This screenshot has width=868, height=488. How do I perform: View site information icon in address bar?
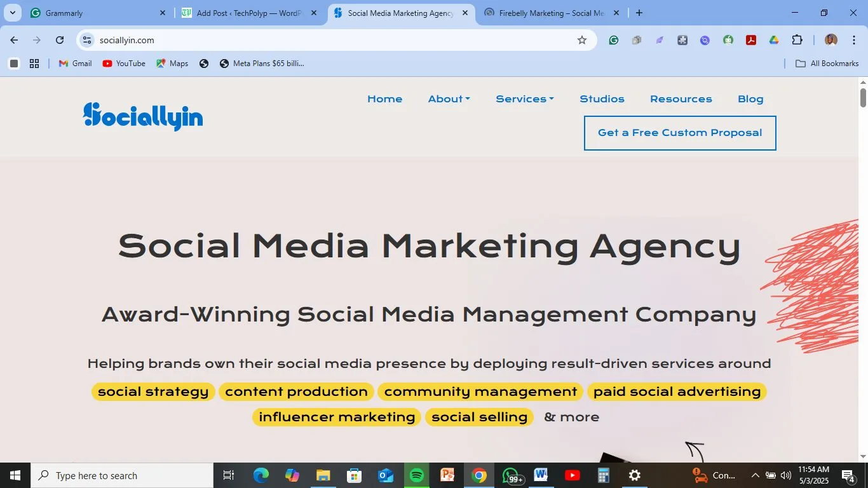point(87,40)
